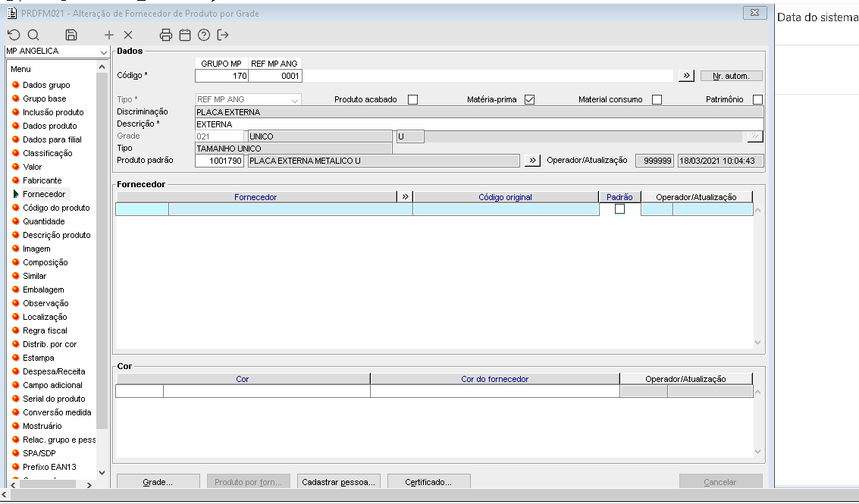Viewport: 859px width, 504px height.
Task: Select Classificação in menu
Action: [48, 153]
